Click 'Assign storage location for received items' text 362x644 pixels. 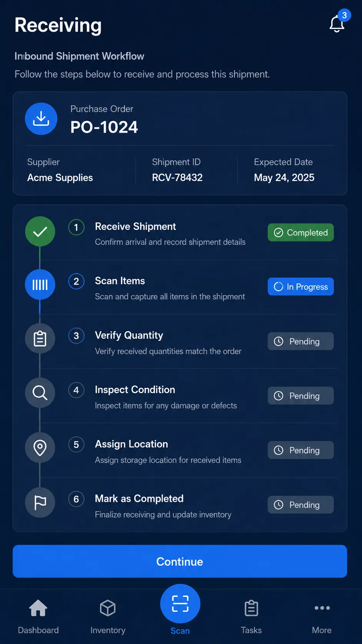pos(168,460)
